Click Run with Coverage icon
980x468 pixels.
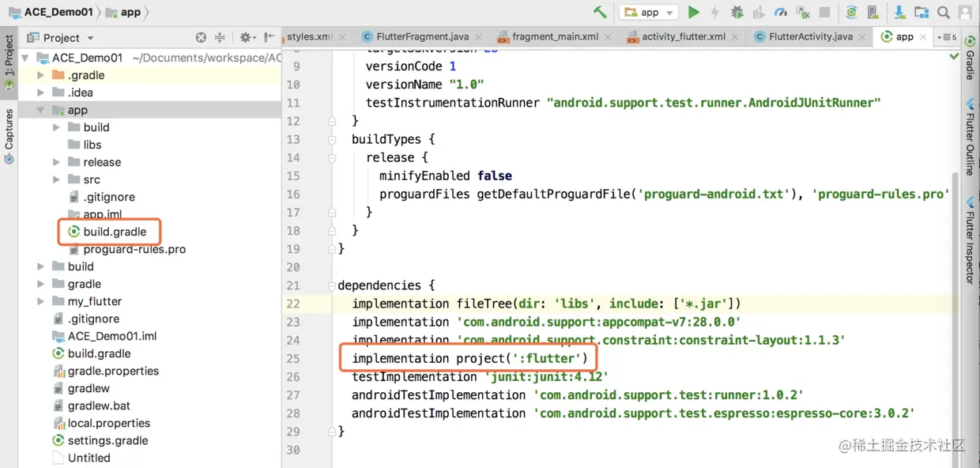[759, 12]
